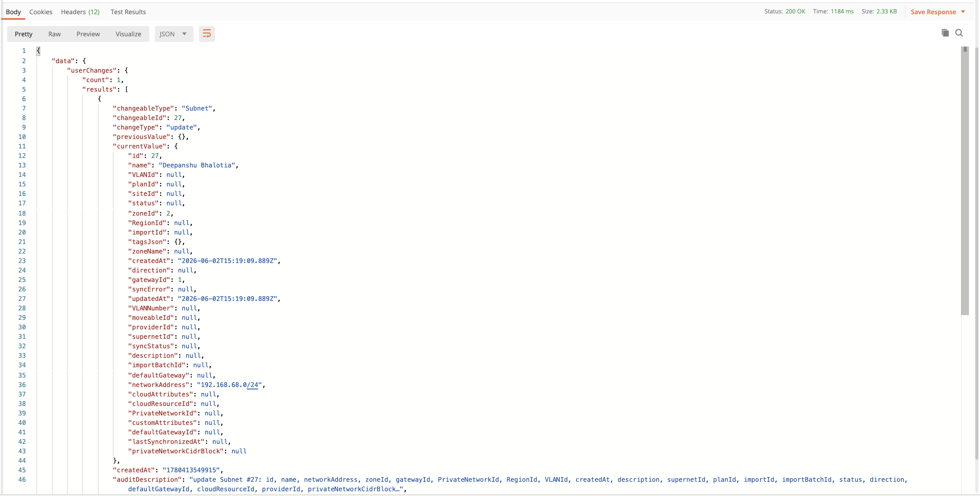Click the 192.168.68.0/24 network address link

click(x=229, y=385)
